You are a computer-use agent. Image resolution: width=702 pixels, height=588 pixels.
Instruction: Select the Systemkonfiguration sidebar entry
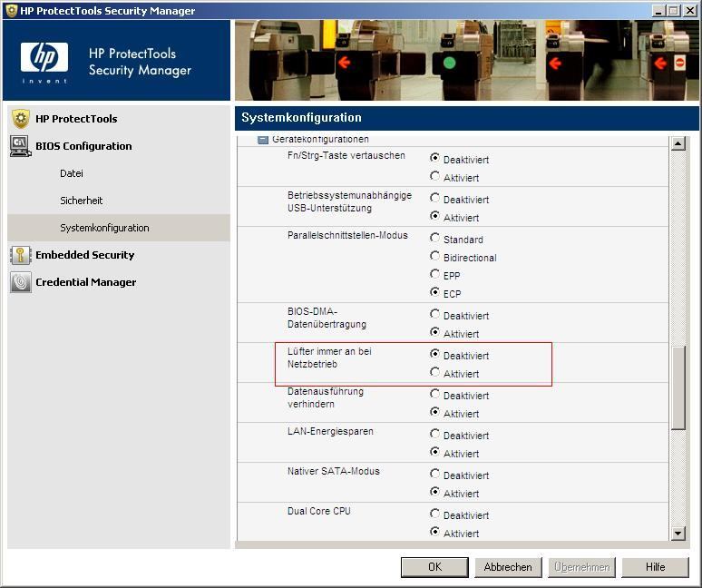[119, 228]
